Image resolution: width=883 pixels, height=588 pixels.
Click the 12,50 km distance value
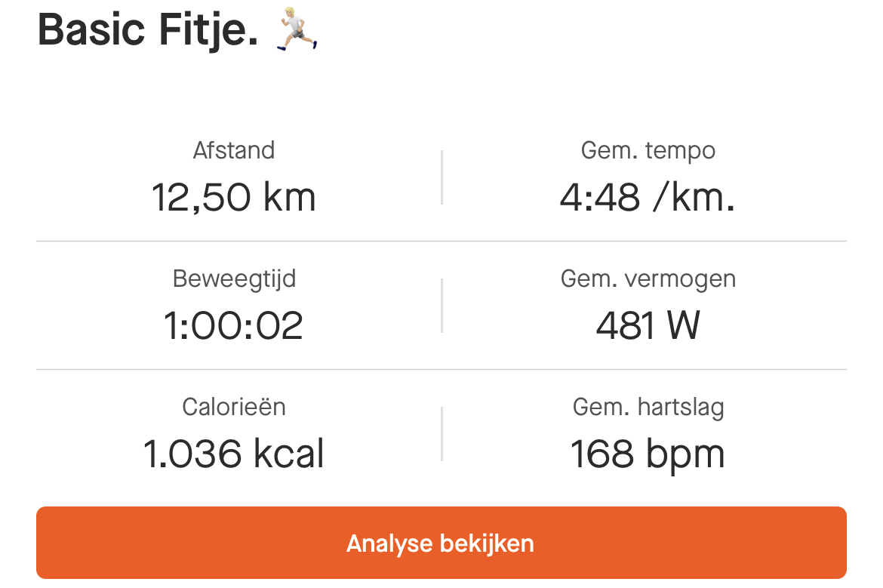point(234,198)
